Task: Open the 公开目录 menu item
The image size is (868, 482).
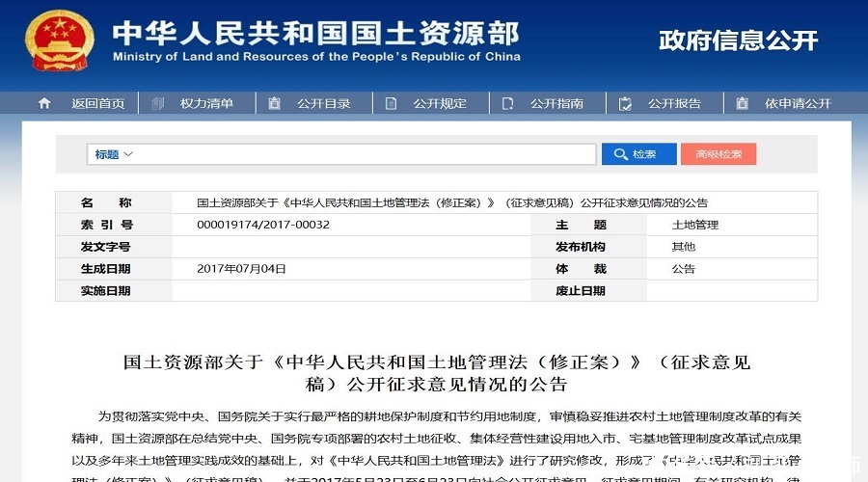Action: 323,103
